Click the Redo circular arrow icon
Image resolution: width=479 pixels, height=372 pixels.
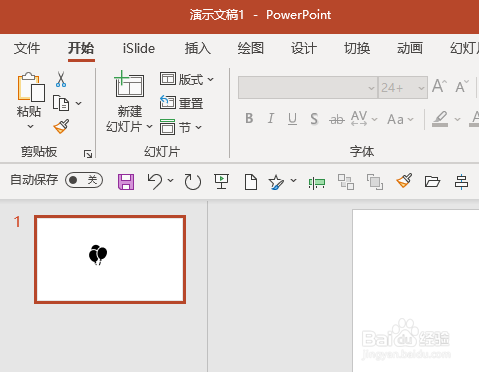(x=193, y=182)
